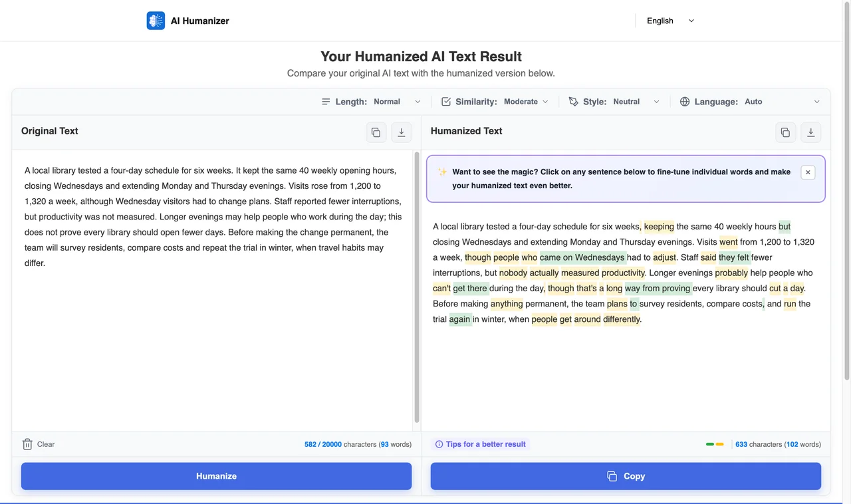This screenshot has height=504, width=851.
Task: Click the Similarity checkbox-pencil icon
Action: [446, 102]
